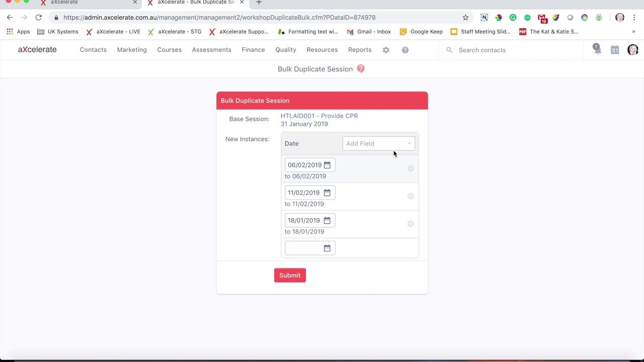Close the Bulk Duplicate Session browser tab
Screen dimensions: 644x362
coord(242,3)
